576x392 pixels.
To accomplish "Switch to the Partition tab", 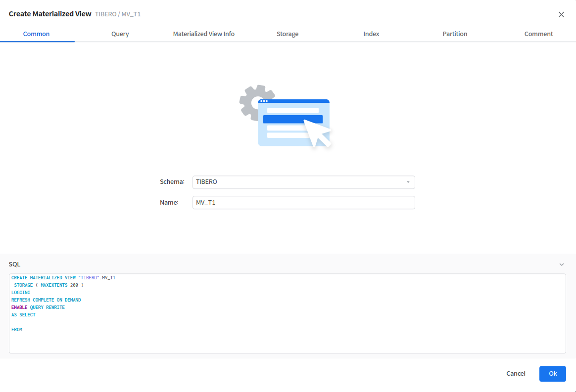I will tap(455, 34).
